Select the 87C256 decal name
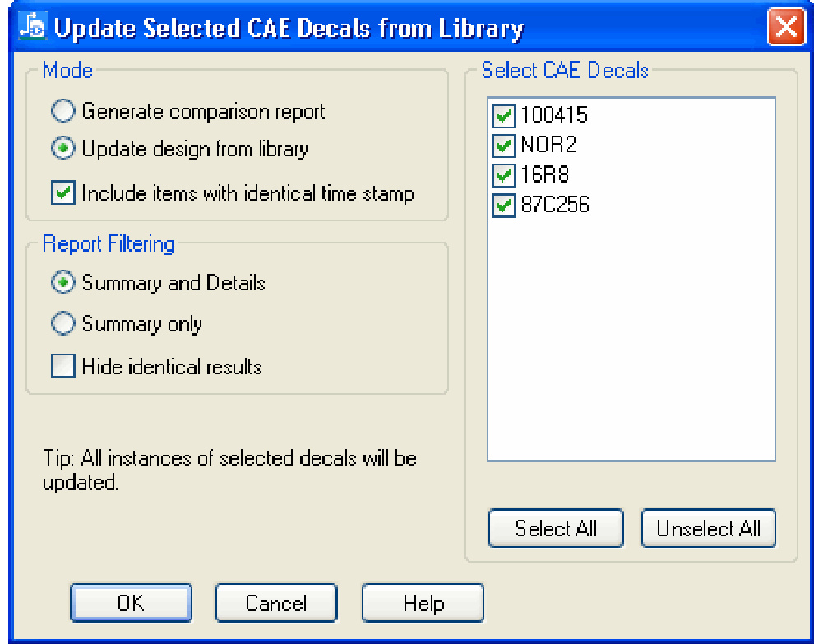The width and height of the screenshot is (814, 644). coord(555,205)
